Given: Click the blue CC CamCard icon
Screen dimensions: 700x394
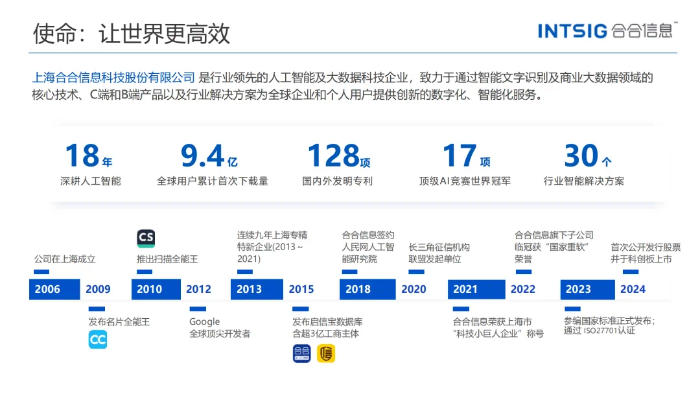Looking at the screenshot, I should pos(98,340).
